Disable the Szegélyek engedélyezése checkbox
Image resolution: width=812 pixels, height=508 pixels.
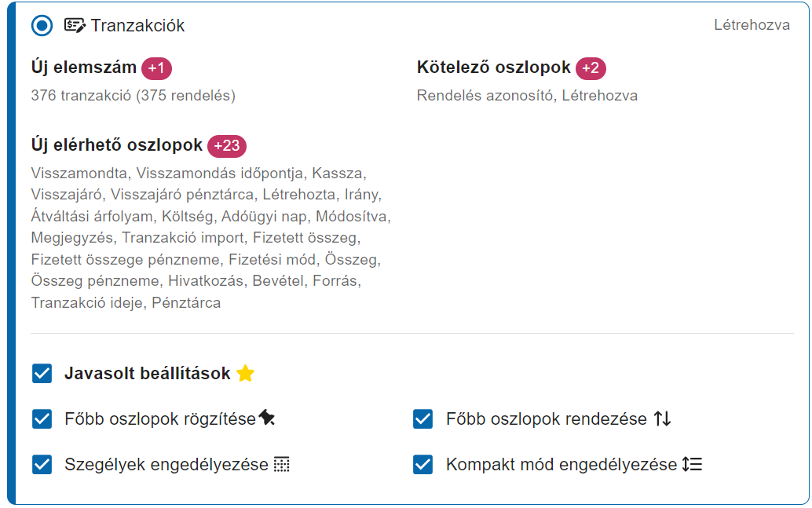pos(42,465)
